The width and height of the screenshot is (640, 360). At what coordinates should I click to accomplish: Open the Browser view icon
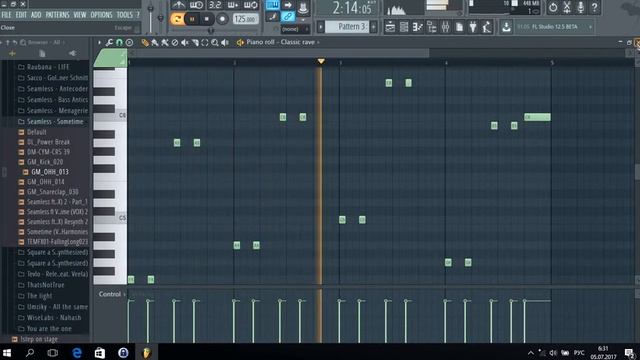click(431, 27)
